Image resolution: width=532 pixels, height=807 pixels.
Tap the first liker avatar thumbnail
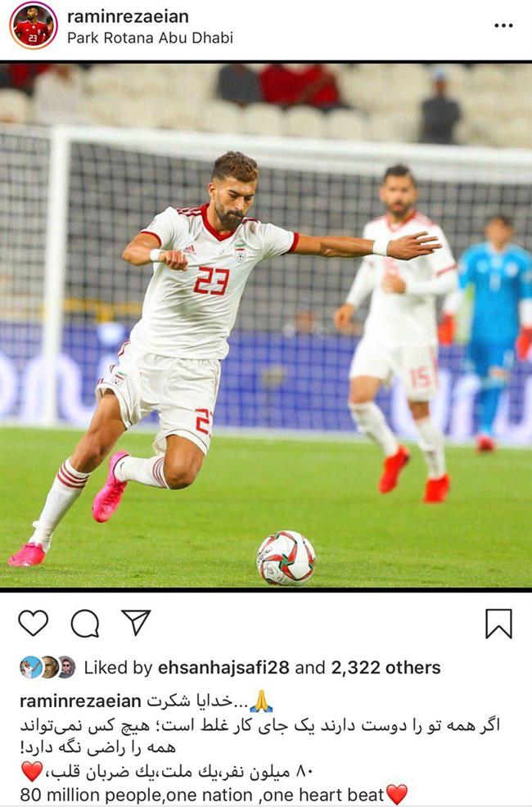pos(29,667)
